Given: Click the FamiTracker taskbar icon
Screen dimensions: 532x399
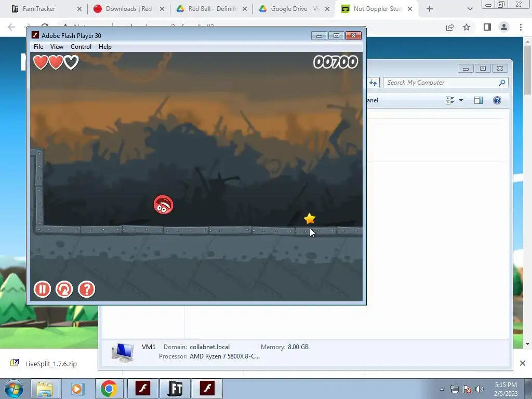Looking at the screenshot, I should (x=175, y=389).
